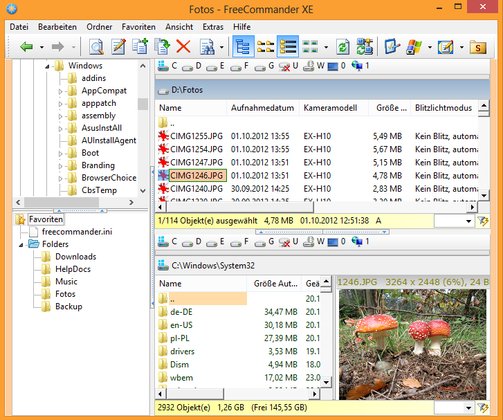This screenshot has width=503, height=420.
Task: Click the edit file pencil icon
Action: point(118,47)
